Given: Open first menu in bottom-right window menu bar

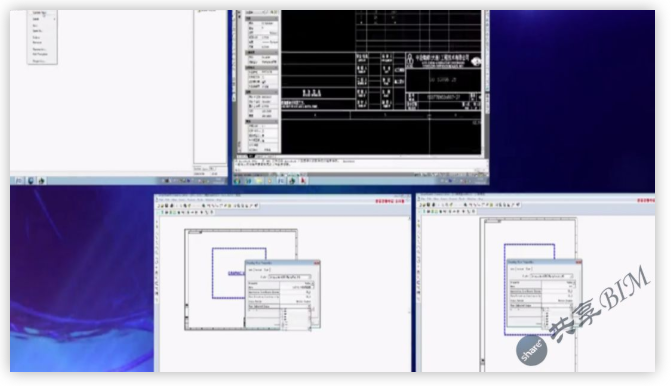Looking at the screenshot, I should pyautogui.click(x=423, y=199).
